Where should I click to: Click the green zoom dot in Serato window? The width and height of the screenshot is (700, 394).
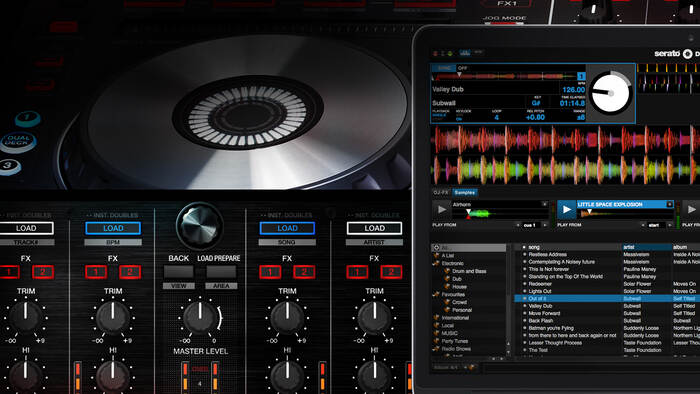450,54
